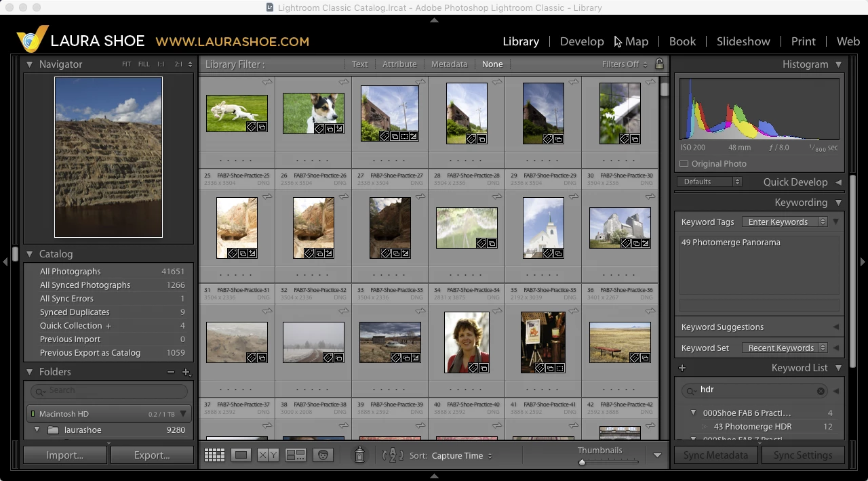868x481 pixels.
Task: Click the laurashoe folder icon
Action: point(53,430)
